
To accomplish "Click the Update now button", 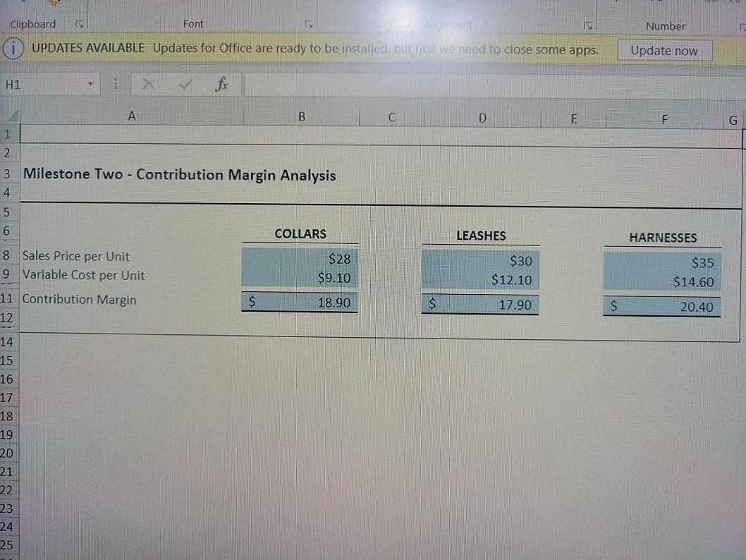I will tap(664, 50).
